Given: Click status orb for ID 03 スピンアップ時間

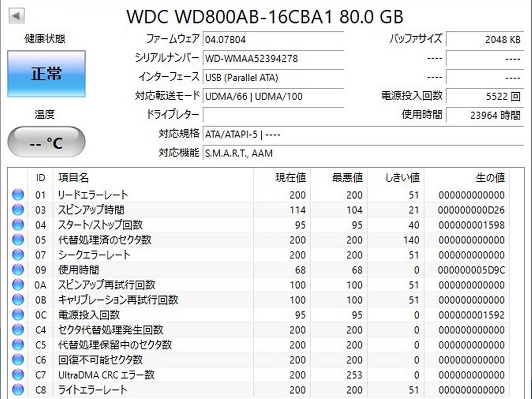Looking at the screenshot, I should click(18, 210).
